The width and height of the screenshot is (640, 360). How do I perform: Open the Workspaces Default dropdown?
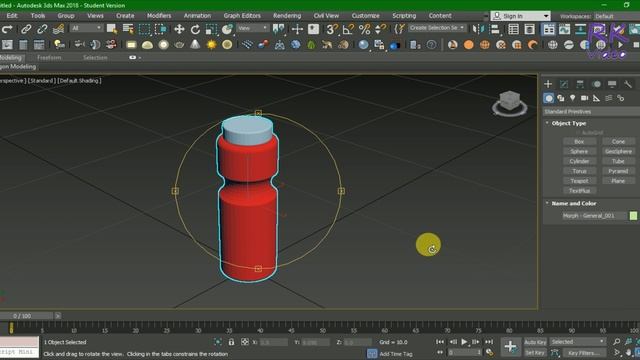point(616,16)
